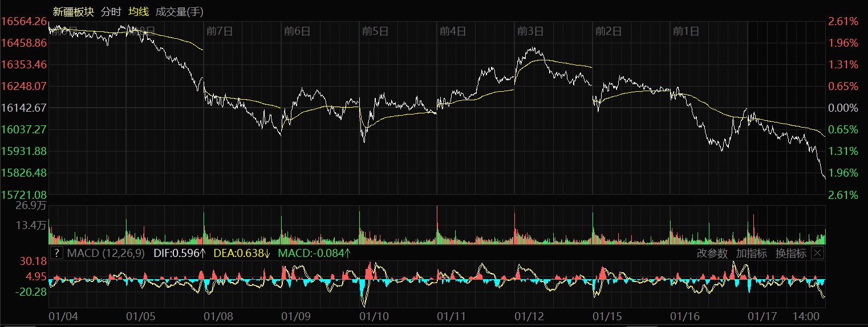Select the 前1日 day marker
The width and height of the screenshot is (868, 327).
click(686, 31)
